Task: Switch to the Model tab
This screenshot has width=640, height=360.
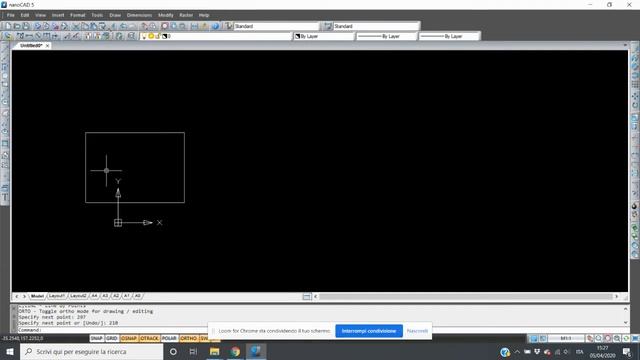Action: coord(37,296)
